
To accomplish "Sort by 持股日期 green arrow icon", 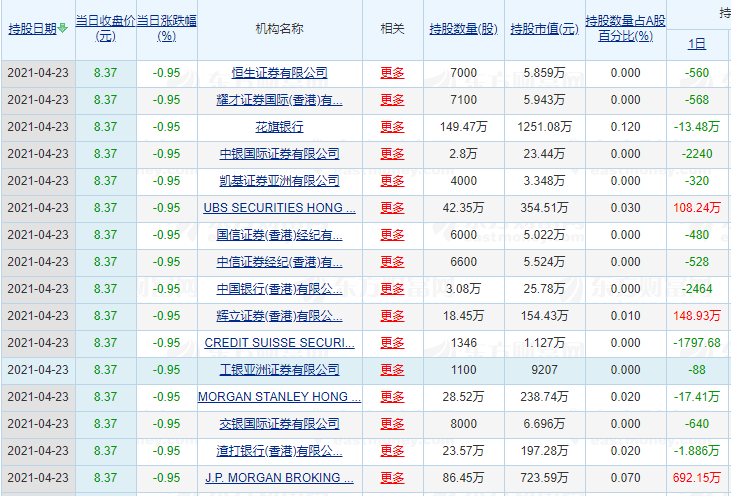I will tap(62, 28).
